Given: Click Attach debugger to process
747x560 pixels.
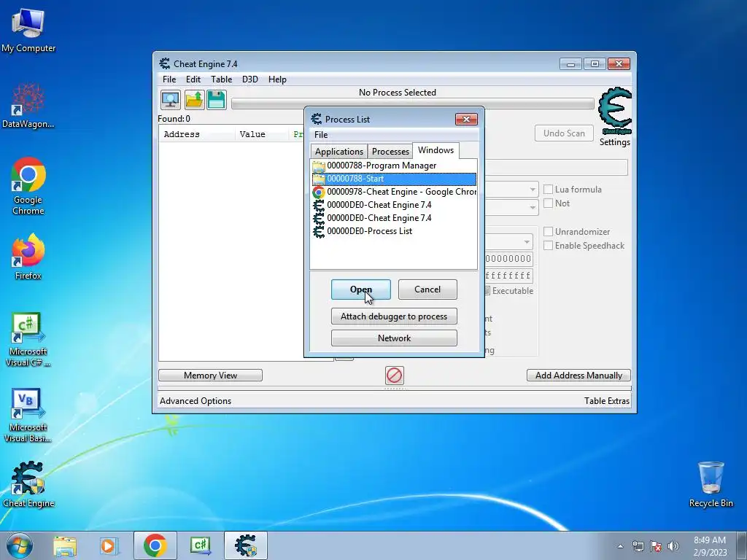Looking at the screenshot, I should (394, 316).
